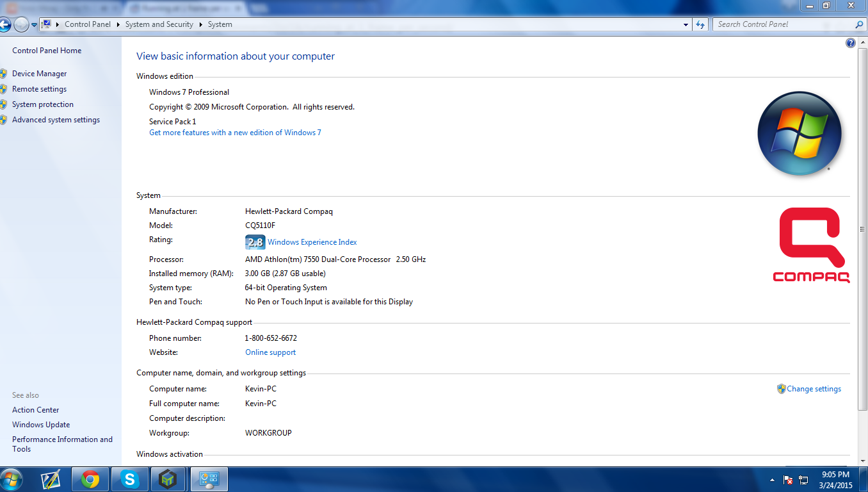Open Windows Experience Index
Viewport: 868px width, 492px height.
[312, 242]
